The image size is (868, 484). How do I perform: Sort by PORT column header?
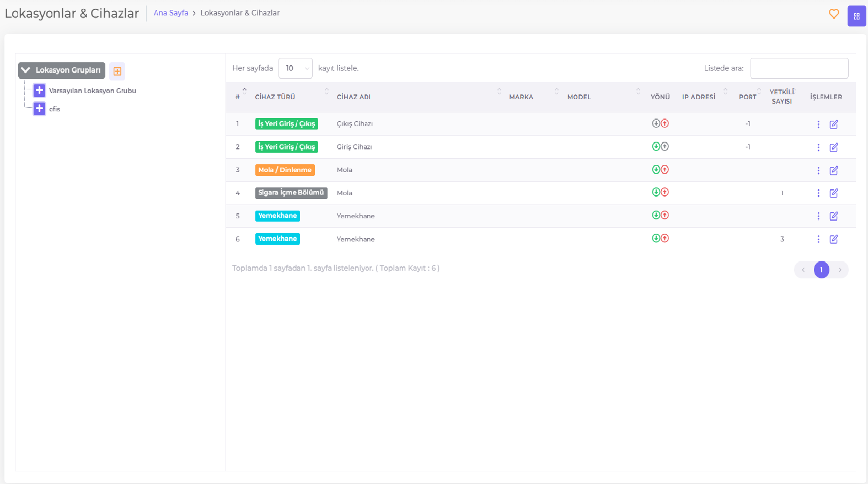tap(748, 97)
